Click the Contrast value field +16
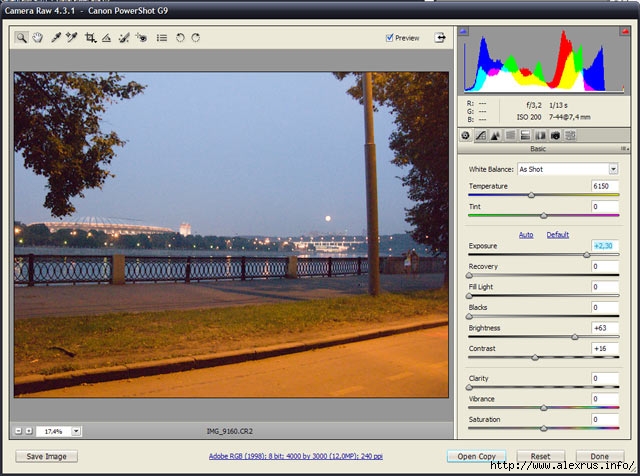The width and height of the screenshot is (640, 476). click(604, 348)
